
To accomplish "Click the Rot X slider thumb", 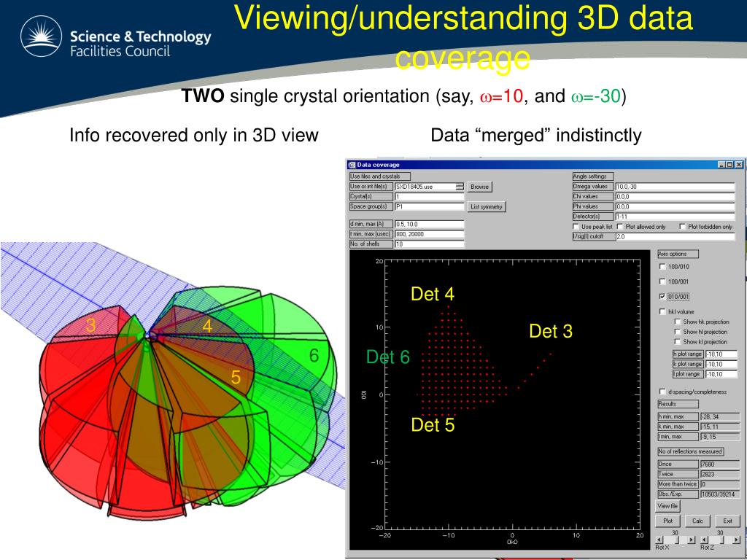I will point(676,540).
